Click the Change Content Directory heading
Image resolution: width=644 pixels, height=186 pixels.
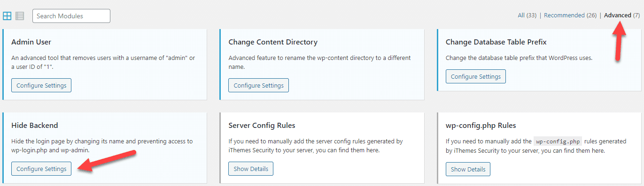click(x=273, y=42)
